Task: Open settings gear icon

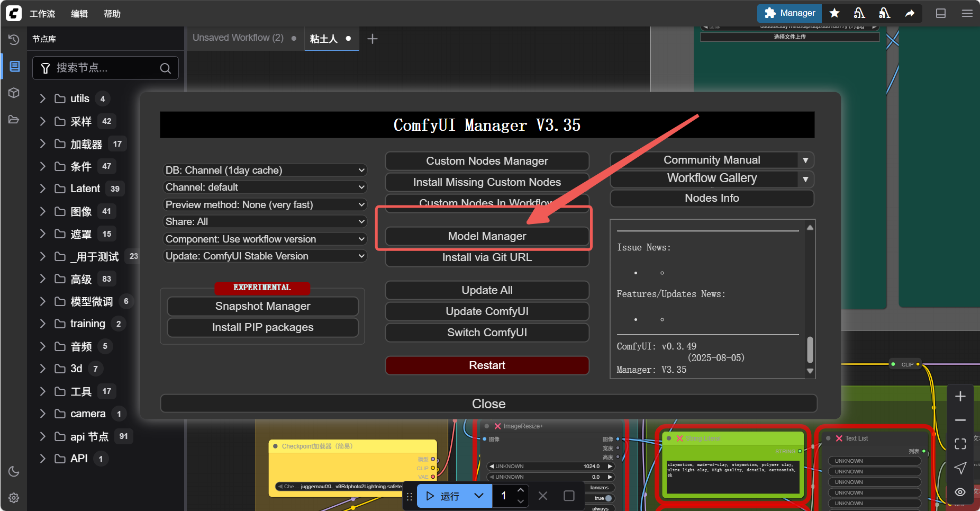Action: [x=14, y=498]
